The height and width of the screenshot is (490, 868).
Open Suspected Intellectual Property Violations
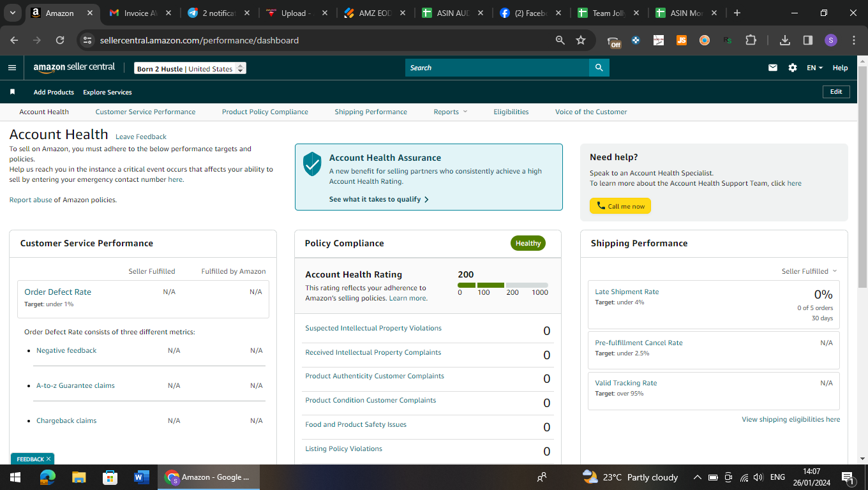pyautogui.click(x=373, y=328)
